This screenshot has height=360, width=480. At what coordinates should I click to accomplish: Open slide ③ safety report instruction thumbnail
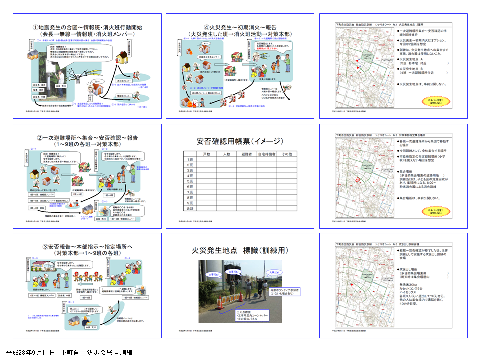(87, 285)
